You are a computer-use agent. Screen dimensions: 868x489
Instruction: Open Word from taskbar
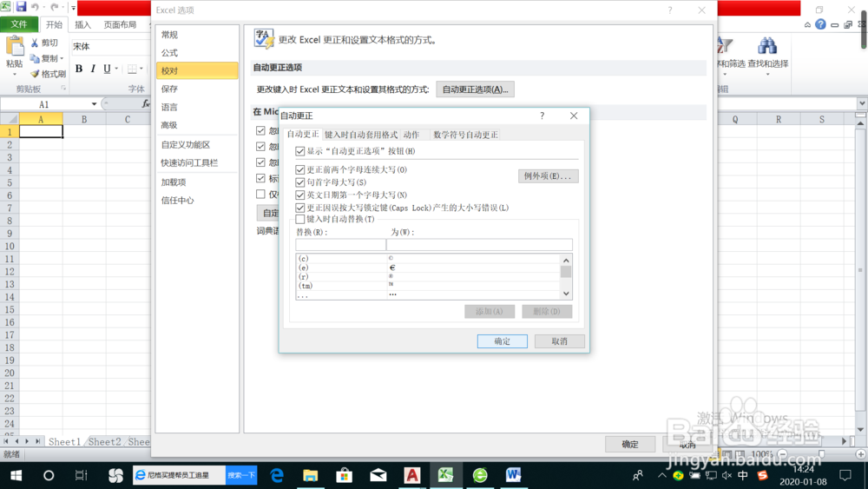click(513, 475)
